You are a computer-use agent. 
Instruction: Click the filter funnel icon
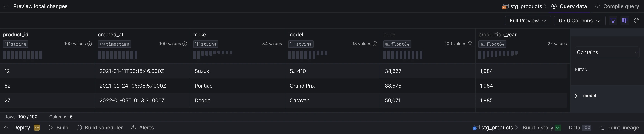[613, 21]
